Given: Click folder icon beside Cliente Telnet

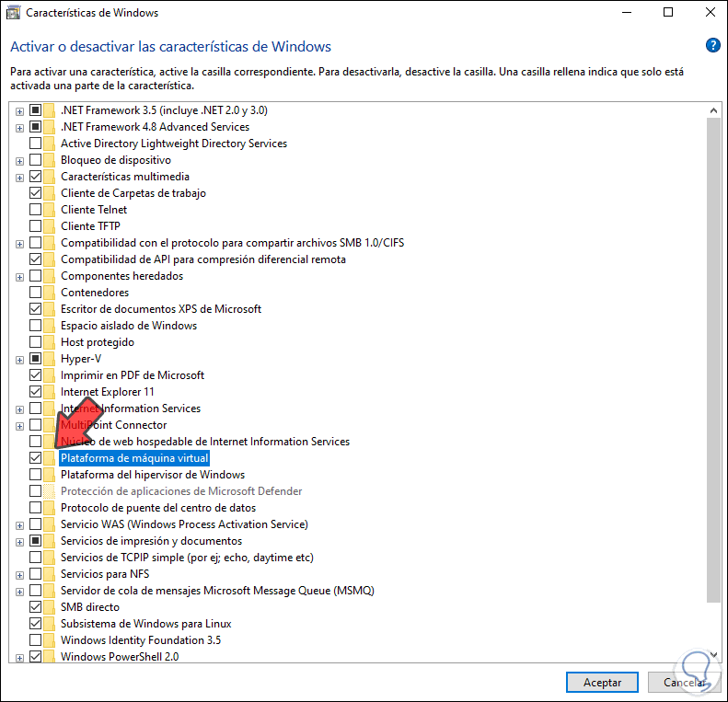Looking at the screenshot, I should pos(49,210).
